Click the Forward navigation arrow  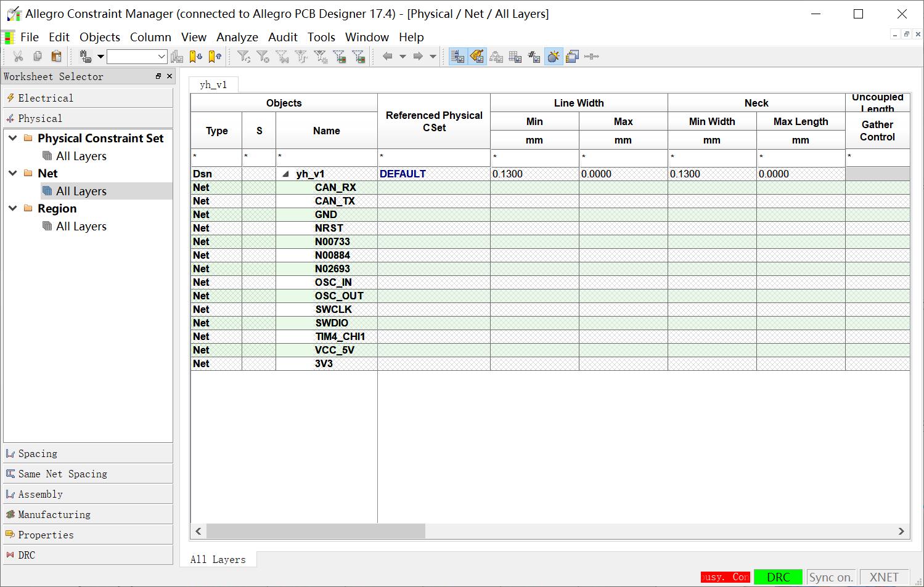[x=418, y=57]
